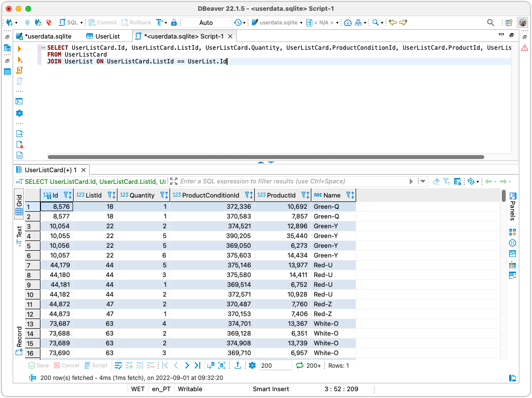Switch to Text view mode
The image size is (532, 398).
19,236
